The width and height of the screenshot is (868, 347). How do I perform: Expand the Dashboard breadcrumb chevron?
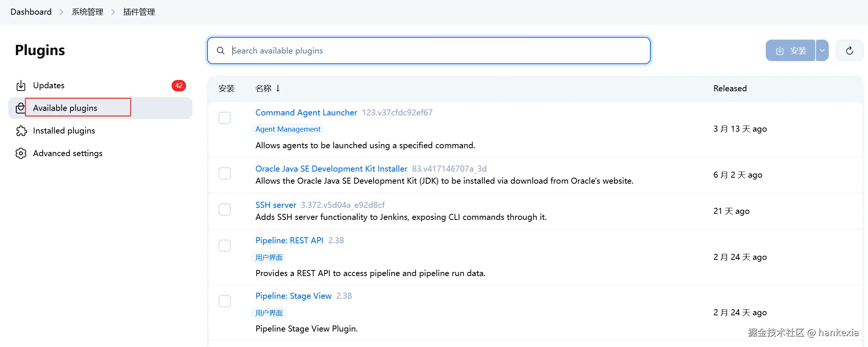coord(61,12)
